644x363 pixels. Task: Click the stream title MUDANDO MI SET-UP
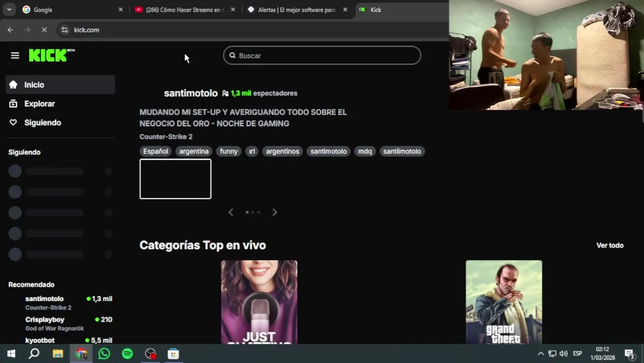(x=243, y=117)
